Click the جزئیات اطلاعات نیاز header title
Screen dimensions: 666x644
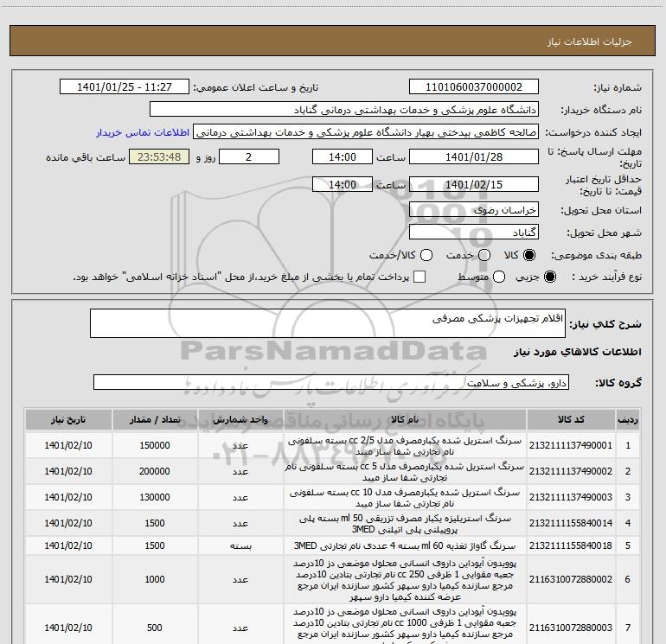pos(590,41)
